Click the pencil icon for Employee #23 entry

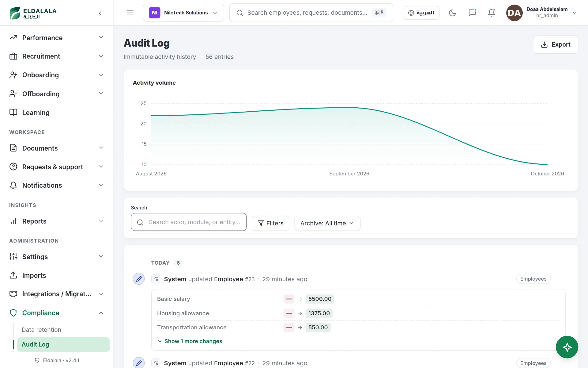[139, 279]
